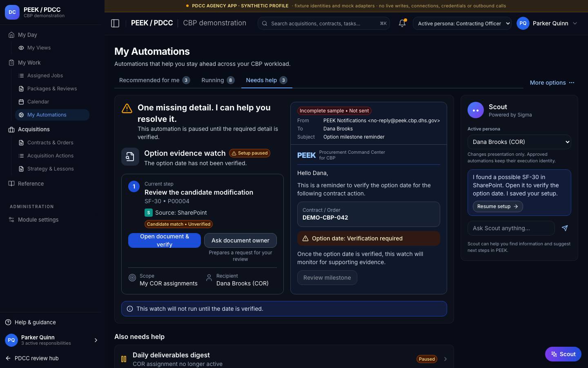588x368 pixels.
Task: Click the SharePoint source icon
Action: pyautogui.click(x=149, y=213)
